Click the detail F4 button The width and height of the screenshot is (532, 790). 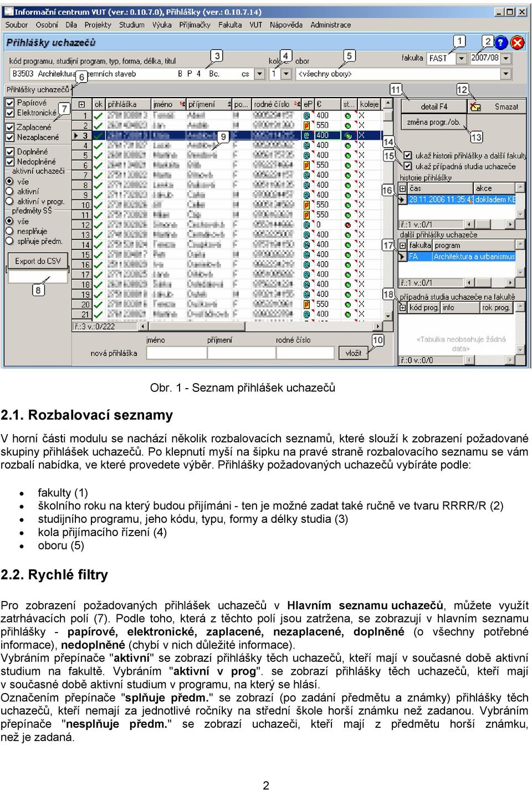pos(434,106)
